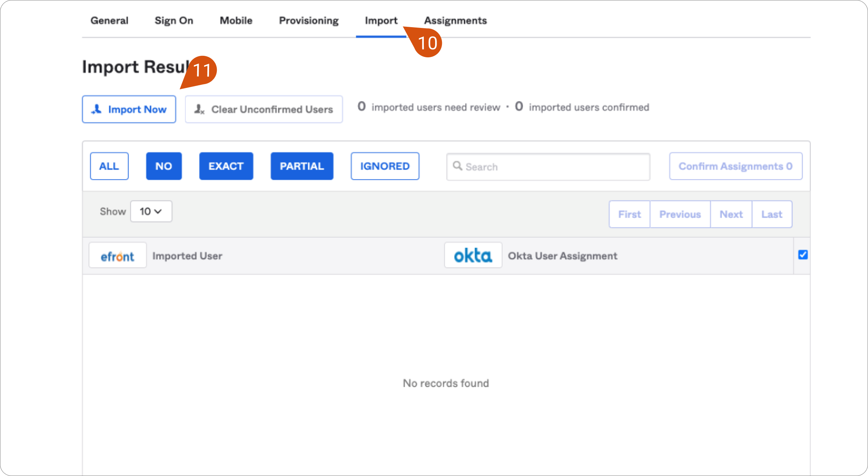
Task: Click the Imported User column header
Action: [187, 256]
